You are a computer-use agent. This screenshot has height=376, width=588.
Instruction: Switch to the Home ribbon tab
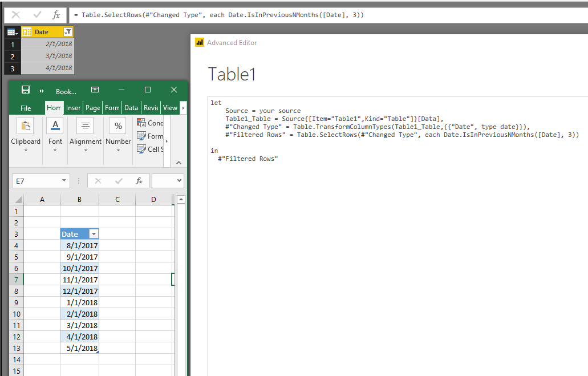[54, 108]
